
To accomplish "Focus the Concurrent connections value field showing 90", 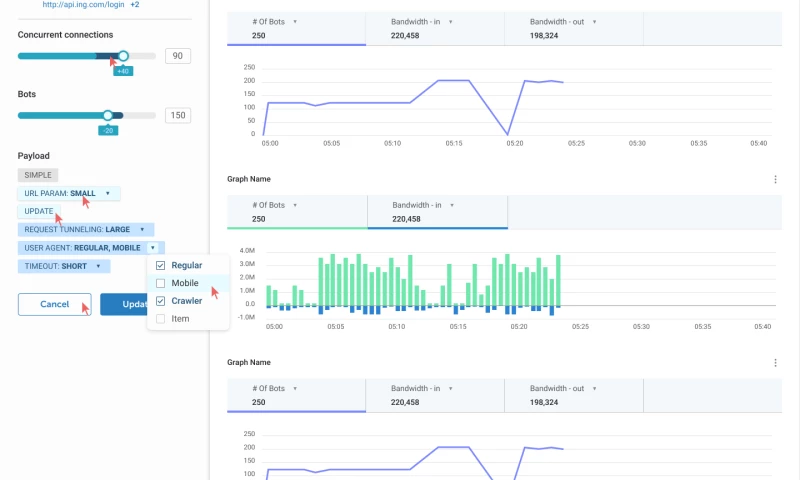I will 178,56.
